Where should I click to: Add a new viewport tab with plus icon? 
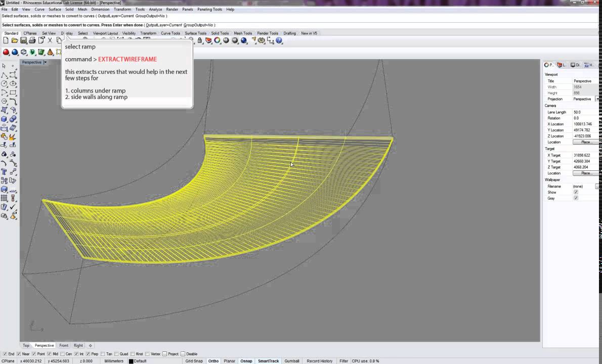tap(90, 346)
